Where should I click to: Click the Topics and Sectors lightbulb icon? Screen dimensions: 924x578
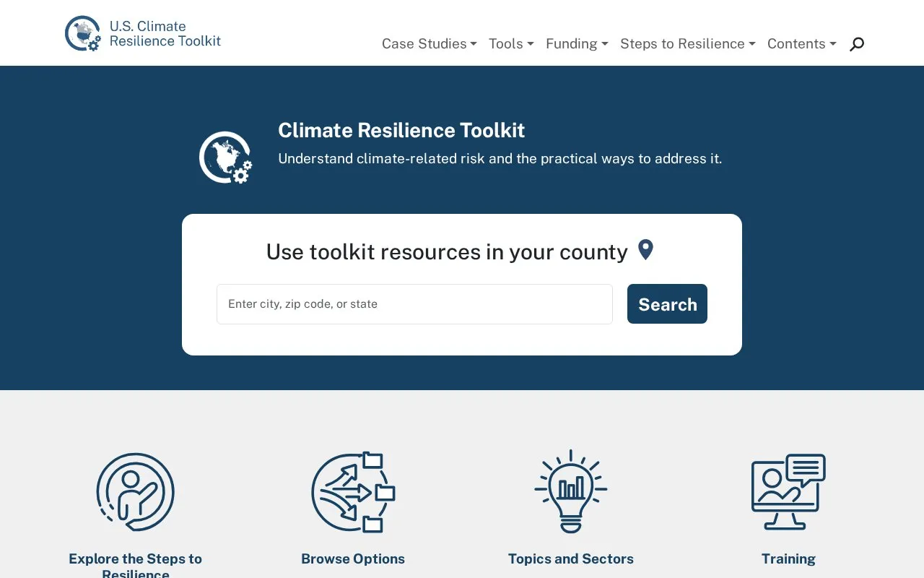(x=571, y=491)
